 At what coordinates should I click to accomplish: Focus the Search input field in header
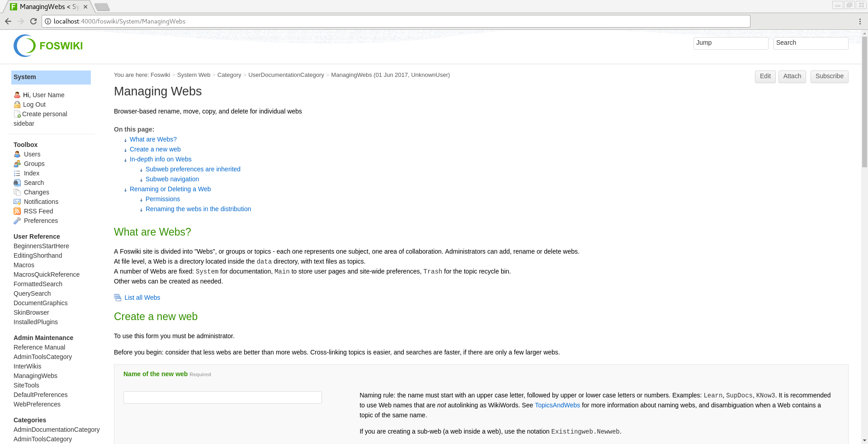[811, 43]
